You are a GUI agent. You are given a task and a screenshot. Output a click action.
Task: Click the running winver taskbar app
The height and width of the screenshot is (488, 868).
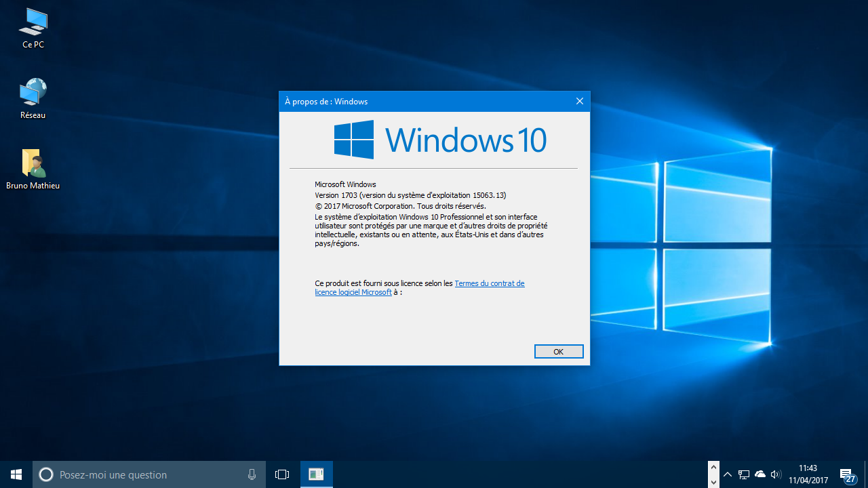316,474
